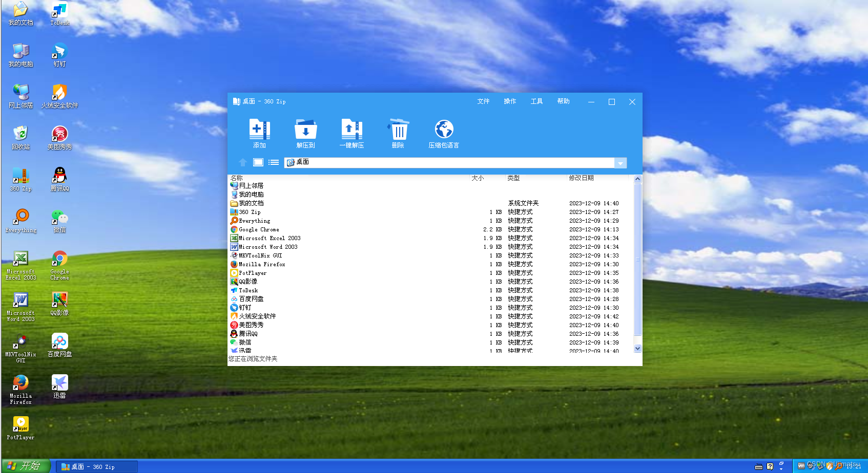Screen dimensions: 868x473
Task: Open the 帮助 menu
Action: coord(563,101)
